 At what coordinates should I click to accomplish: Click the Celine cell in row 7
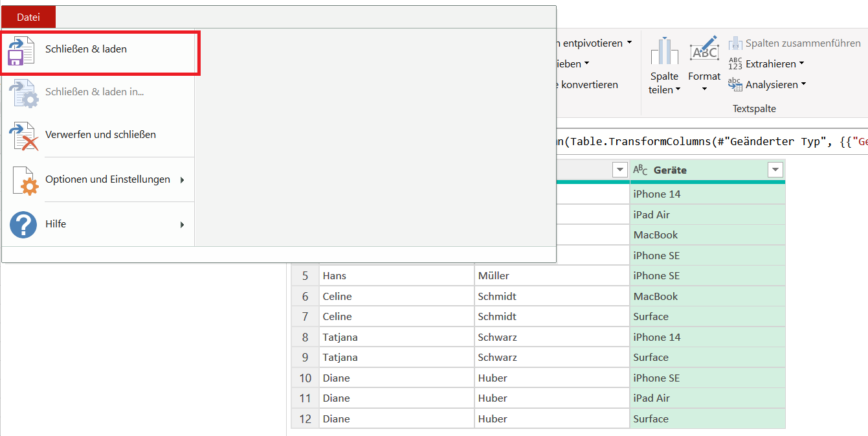[397, 317]
